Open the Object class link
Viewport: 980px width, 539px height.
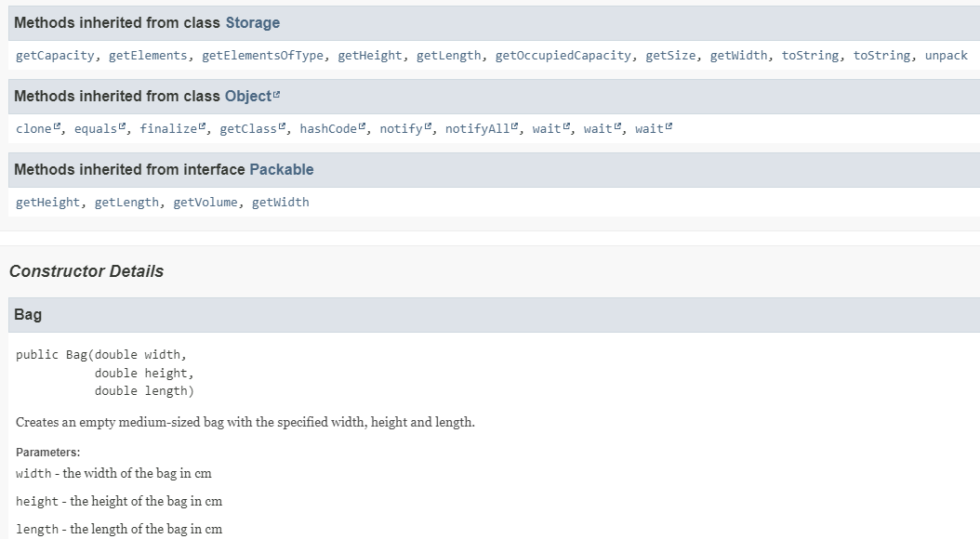pos(247,97)
